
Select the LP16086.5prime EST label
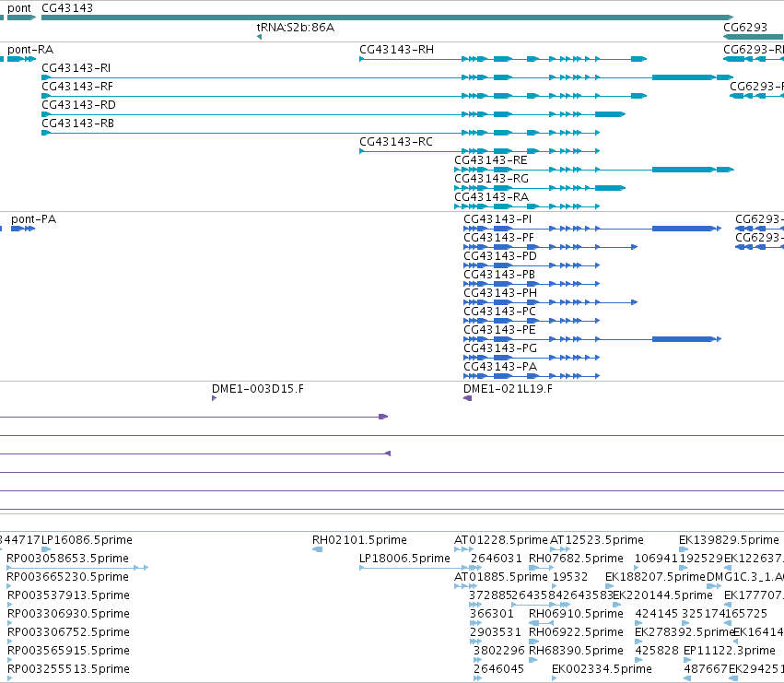(x=87, y=540)
